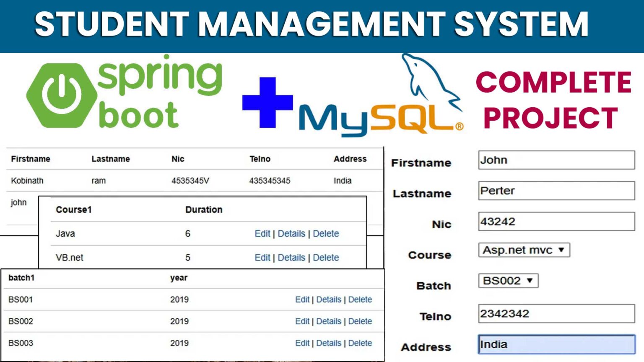Image resolution: width=644 pixels, height=362 pixels.
Task: Edit batch BS002
Action: tap(302, 321)
